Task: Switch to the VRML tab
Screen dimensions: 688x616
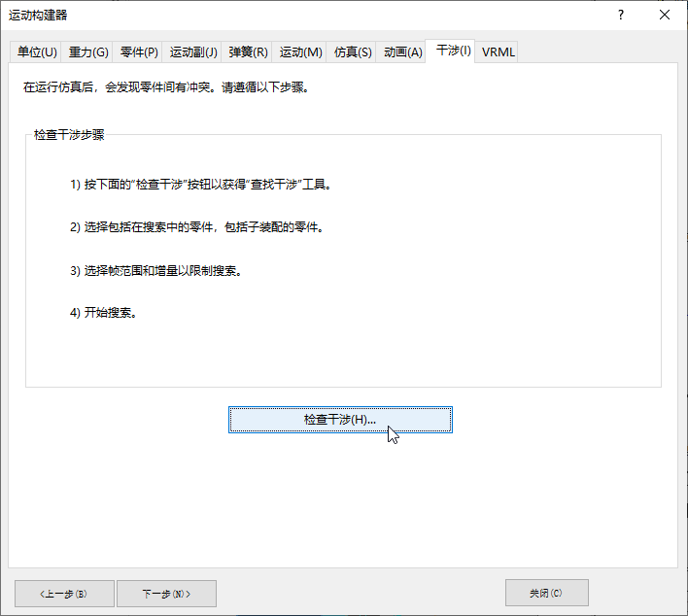Action: [x=497, y=52]
